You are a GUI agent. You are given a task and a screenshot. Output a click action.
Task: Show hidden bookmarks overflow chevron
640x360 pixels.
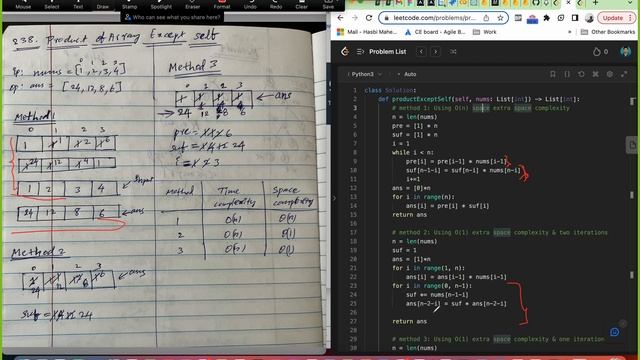(x=569, y=32)
